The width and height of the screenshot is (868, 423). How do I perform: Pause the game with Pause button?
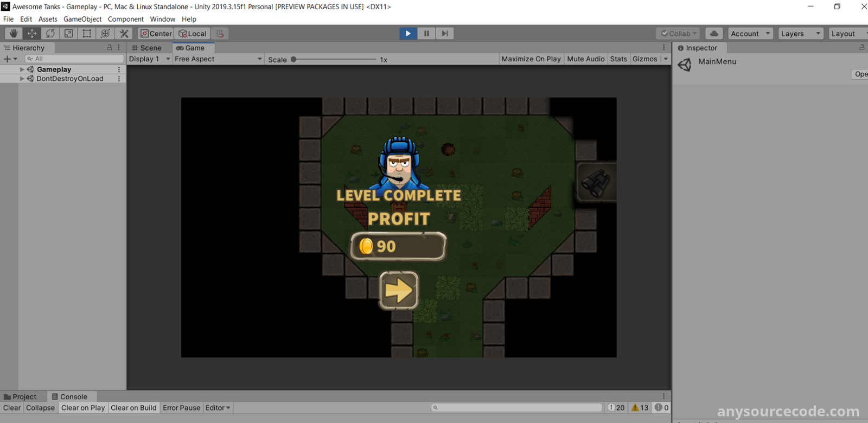426,34
